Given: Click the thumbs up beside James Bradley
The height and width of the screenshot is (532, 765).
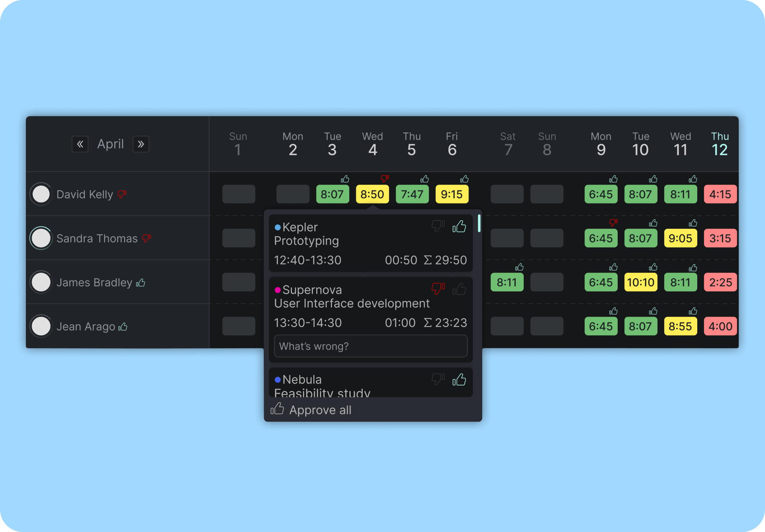Looking at the screenshot, I should click(141, 282).
